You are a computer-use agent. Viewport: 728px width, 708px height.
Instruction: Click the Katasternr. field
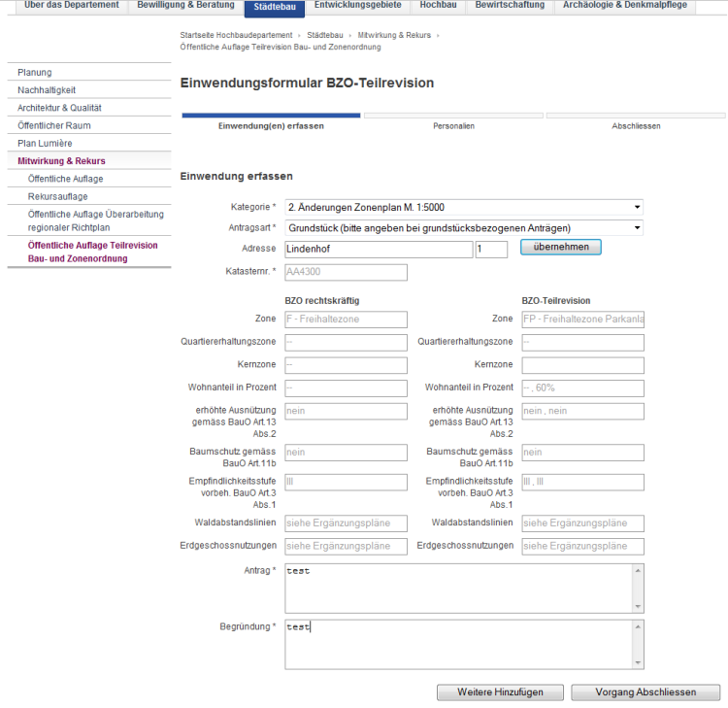(346, 272)
